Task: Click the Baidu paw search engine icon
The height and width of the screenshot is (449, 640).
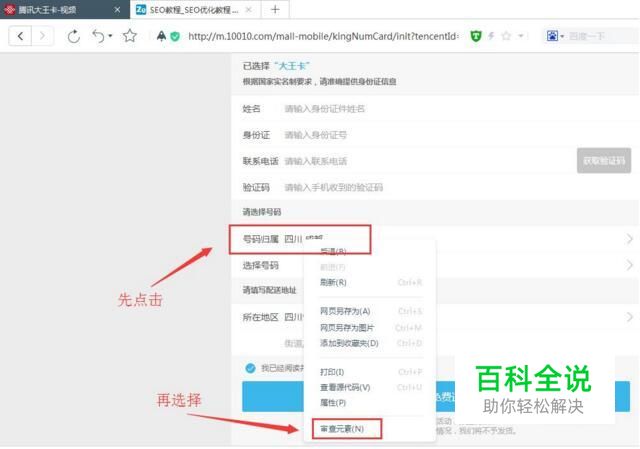Action: [552, 36]
